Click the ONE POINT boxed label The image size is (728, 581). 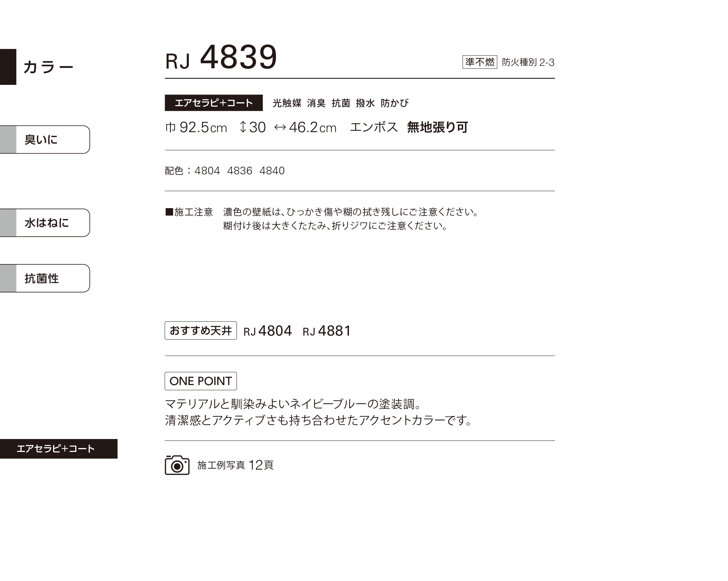(200, 381)
